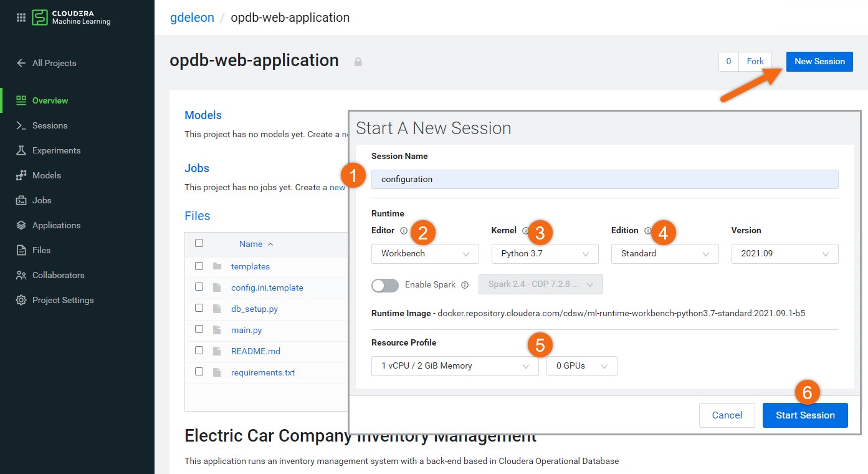The image size is (868, 474).
Task: Click the Fork counter badge
Action: 728,61
